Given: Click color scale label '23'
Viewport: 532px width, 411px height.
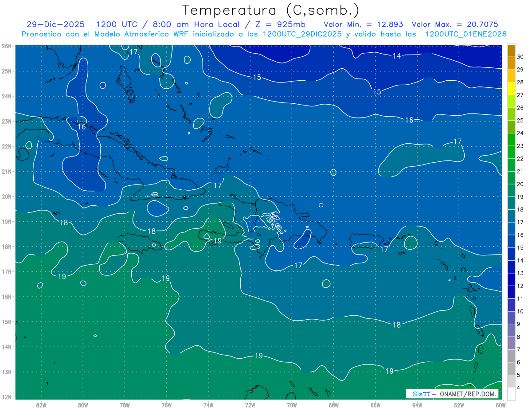Looking at the screenshot, I should coord(520,146).
